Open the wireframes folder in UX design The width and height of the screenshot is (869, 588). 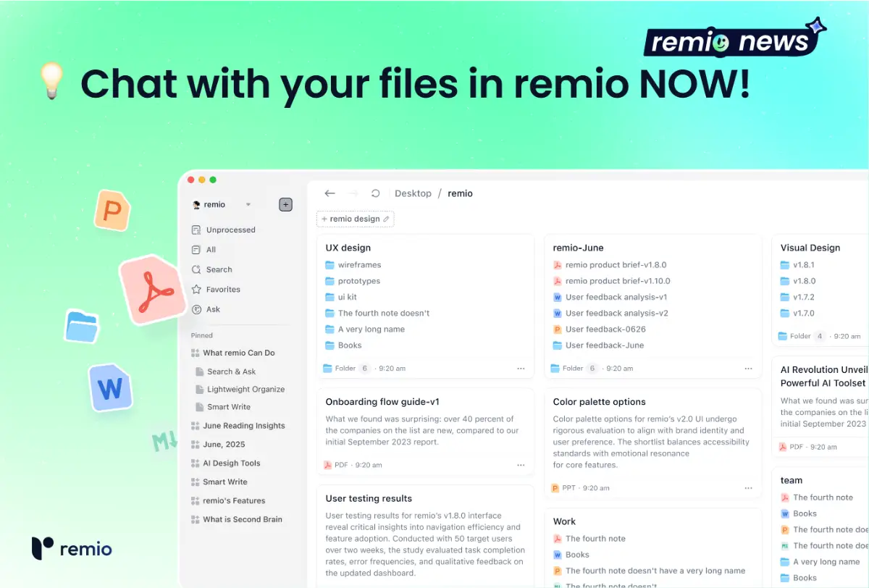click(359, 265)
